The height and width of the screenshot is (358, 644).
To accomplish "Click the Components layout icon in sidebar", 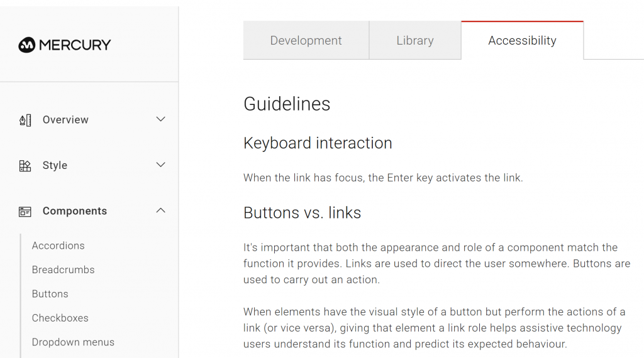I will click(25, 212).
